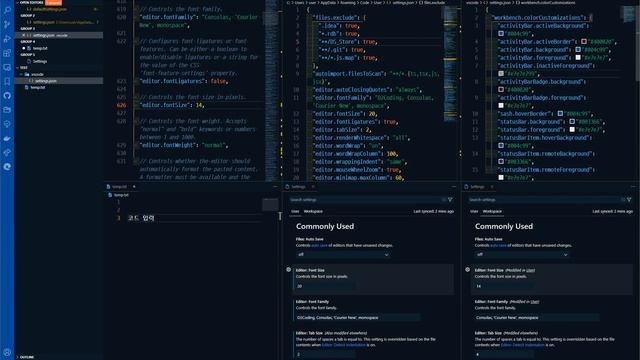The height and width of the screenshot is (360, 640).
Task: Open the Remote Explorer view
Action: (7, 67)
